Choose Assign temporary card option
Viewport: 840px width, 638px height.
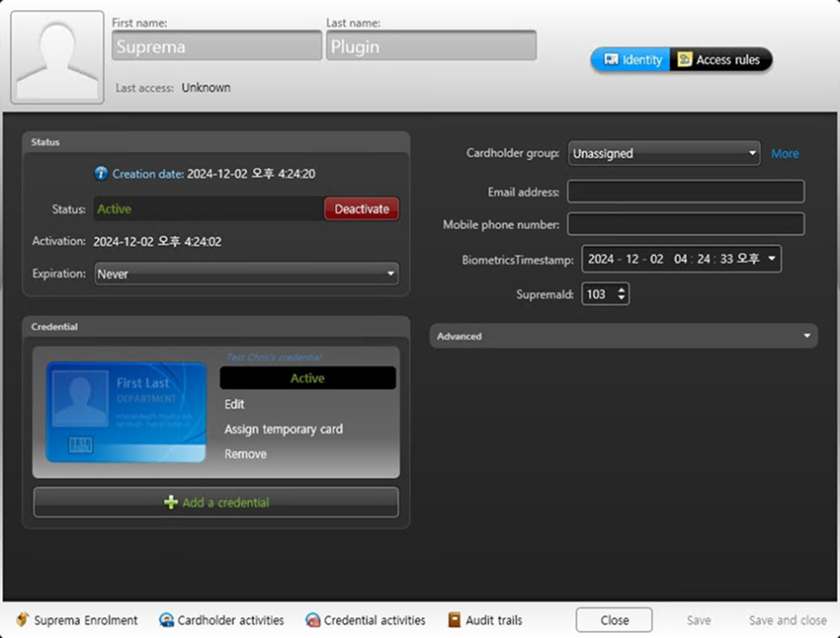pos(284,430)
